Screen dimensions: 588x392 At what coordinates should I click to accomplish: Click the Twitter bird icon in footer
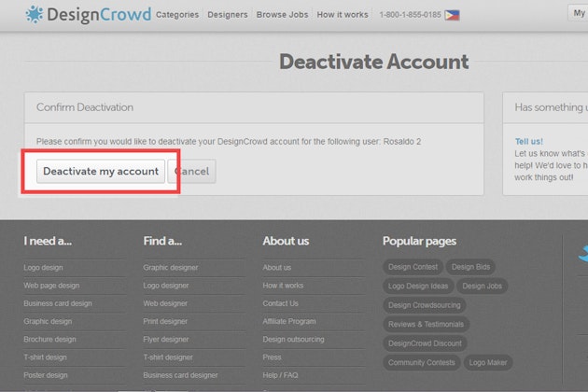tap(583, 254)
